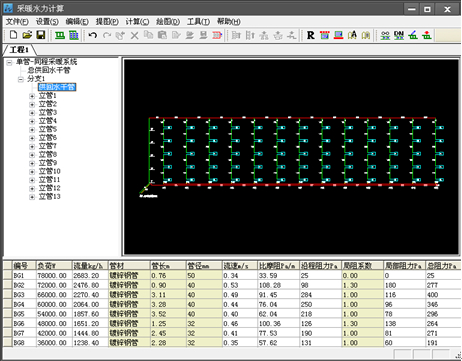Click the 管径mm column header

204,266
